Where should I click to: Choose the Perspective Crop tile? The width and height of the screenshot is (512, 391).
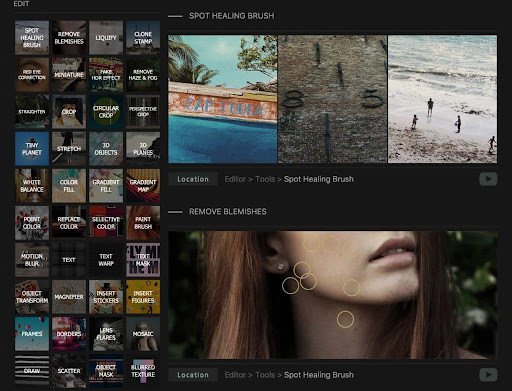coord(143,112)
